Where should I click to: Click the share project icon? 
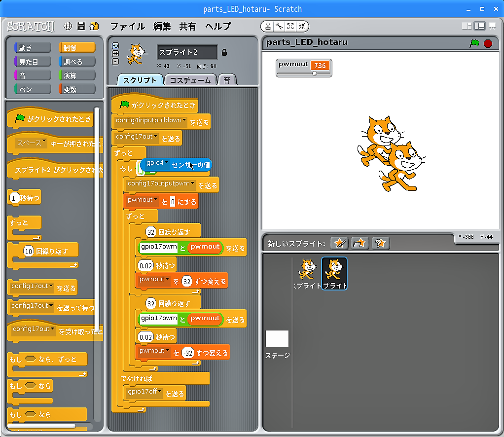click(x=94, y=26)
